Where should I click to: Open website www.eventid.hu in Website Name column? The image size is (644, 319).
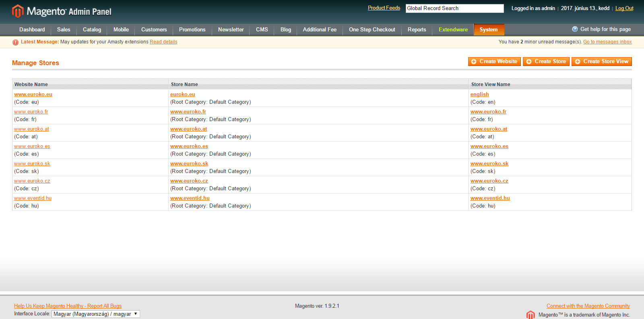click(x=33, y=198)
